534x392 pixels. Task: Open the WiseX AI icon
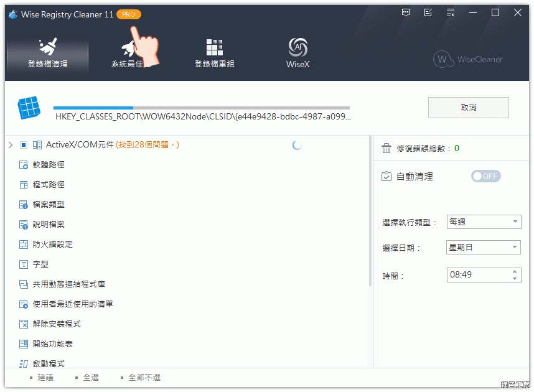297,49
